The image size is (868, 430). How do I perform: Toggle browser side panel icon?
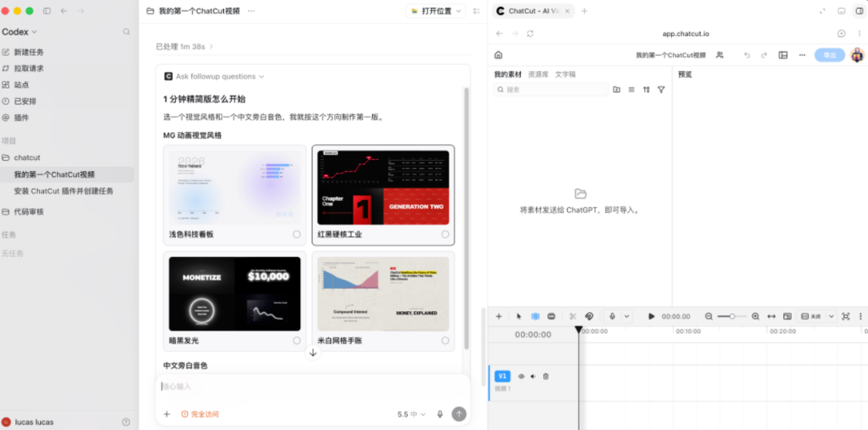pyautogui.click(x=860, y=11)
